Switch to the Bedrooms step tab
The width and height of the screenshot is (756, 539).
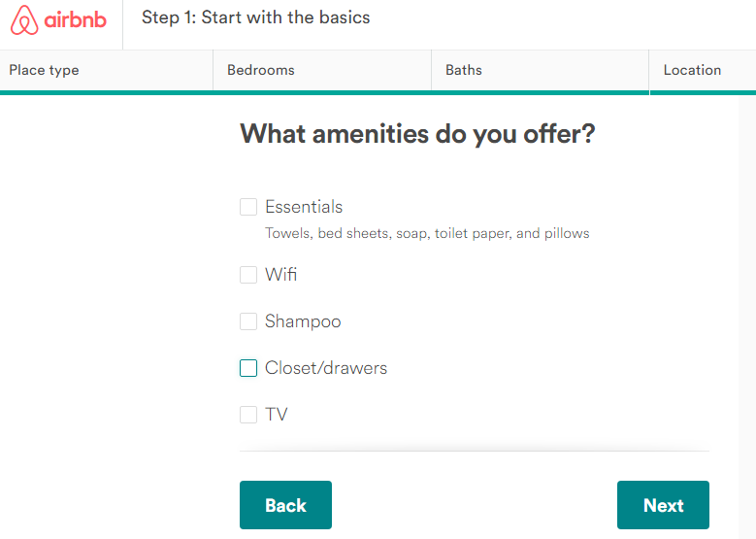261,70
